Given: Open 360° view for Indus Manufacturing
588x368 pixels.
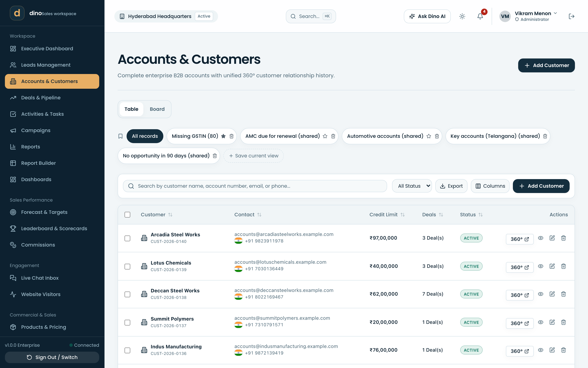Looking at the screenshot, I should click(x=519, y=351).
